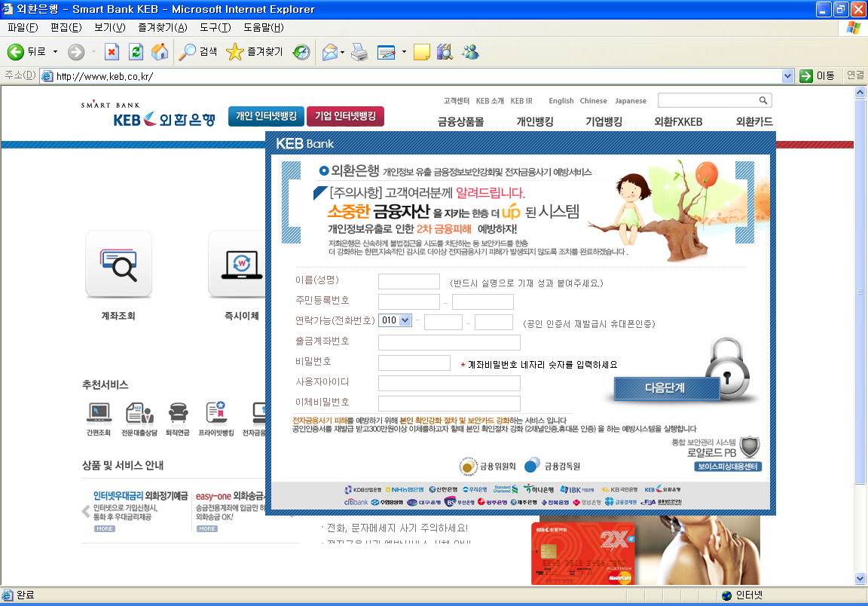The width and height of the screenshot is (868, 606).
Task: Click the previous arrow beside 인터넷우대금리
Action: (86, 511)
